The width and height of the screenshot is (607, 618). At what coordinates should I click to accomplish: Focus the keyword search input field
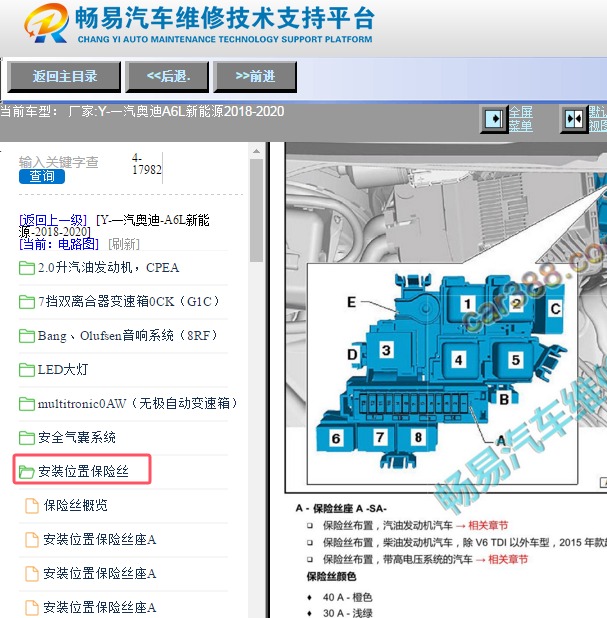[x=59, y=162]
